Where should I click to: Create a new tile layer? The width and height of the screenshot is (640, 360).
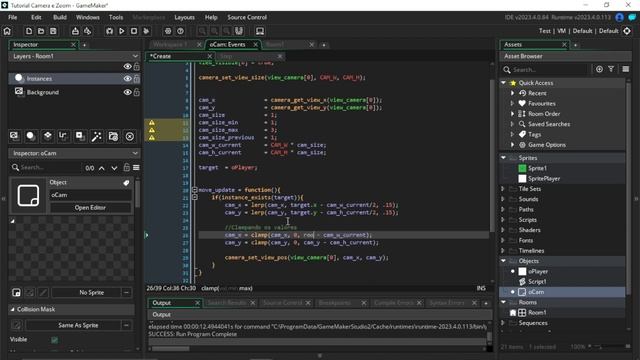(x=47, y=136)
